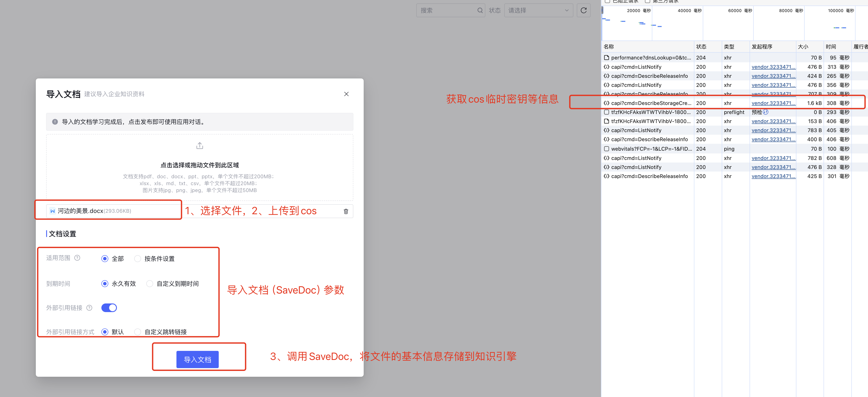Viewport: 868px width, 397px height.
Task: Select the 按条件设置 radio option
Action: click(x=137, y=259)
